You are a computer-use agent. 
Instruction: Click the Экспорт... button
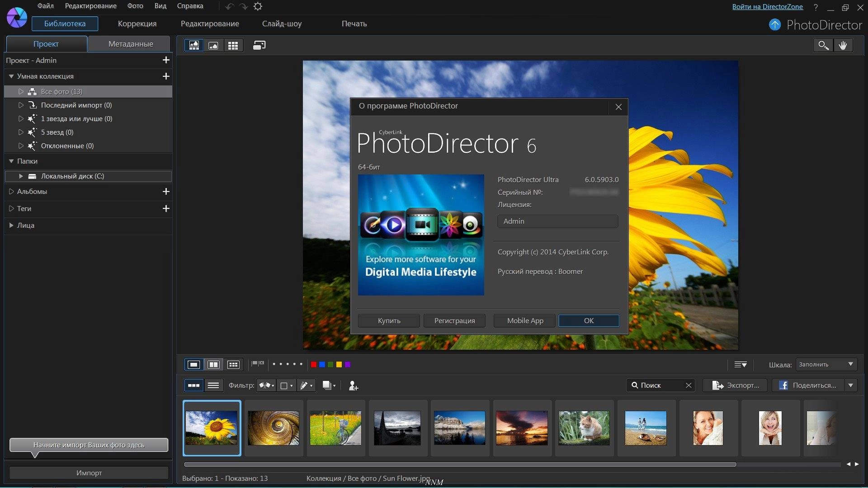tap(736, 385)
